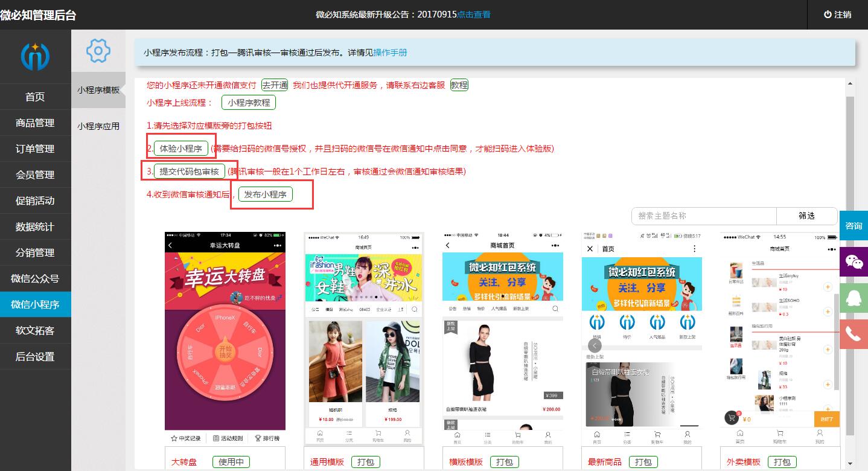Screen dimensions: 868x471
Task: Select 小程序模板 submenu tab
Action: pos(98,90)
